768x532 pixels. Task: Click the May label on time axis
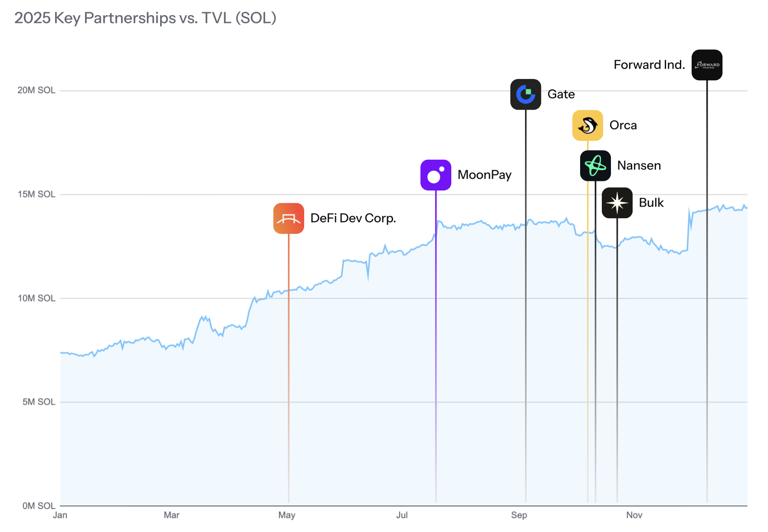287,515
